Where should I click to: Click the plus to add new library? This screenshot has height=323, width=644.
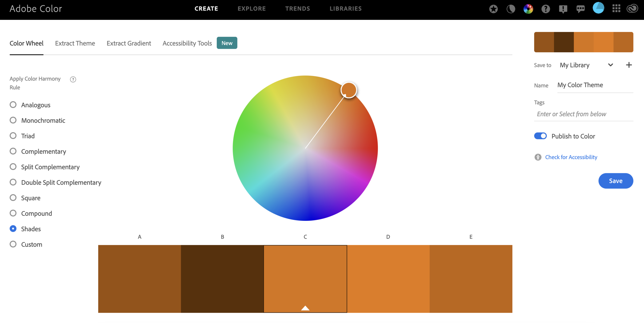(x=629, y=65)
